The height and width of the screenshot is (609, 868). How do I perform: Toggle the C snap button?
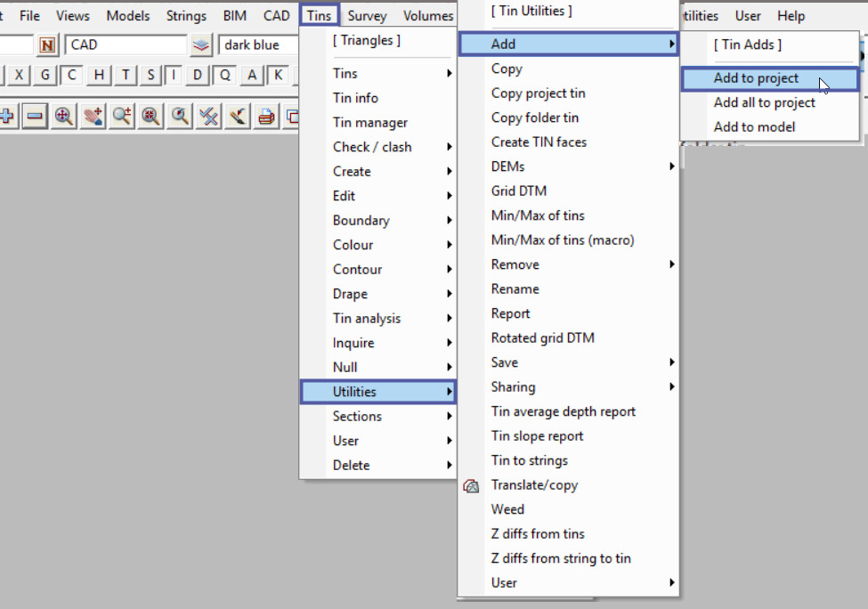click(72, 75)
